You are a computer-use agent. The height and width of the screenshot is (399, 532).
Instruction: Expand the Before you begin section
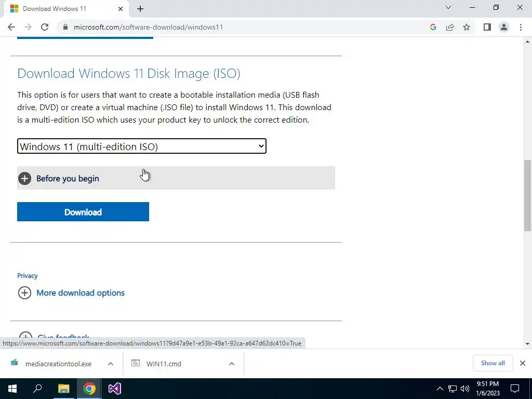176,178
